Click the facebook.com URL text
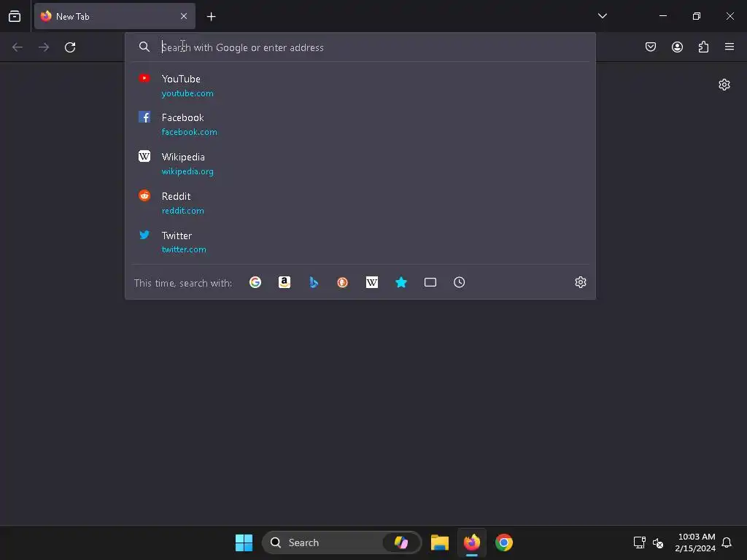The image size is (747, 560). coord(189,132)
